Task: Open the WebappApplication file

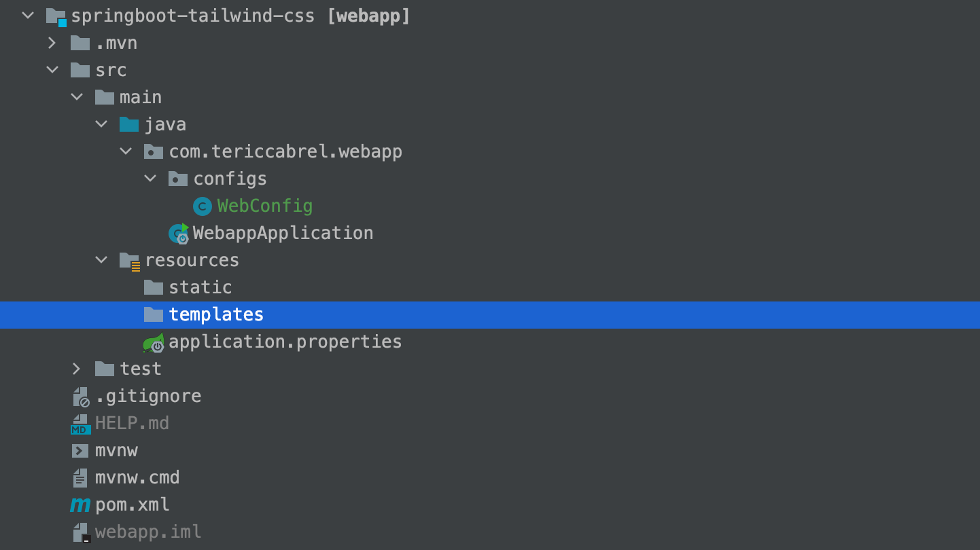Action: 283,233
